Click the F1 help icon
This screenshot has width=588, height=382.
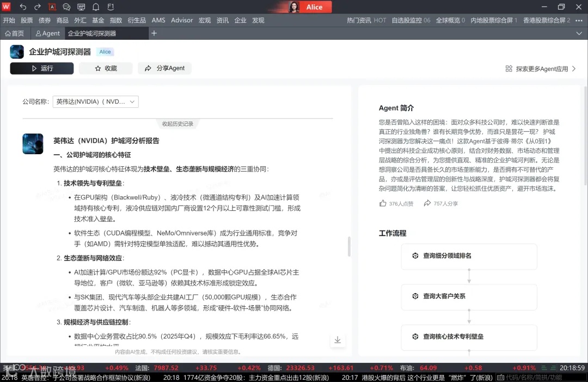tap(111, 7)
